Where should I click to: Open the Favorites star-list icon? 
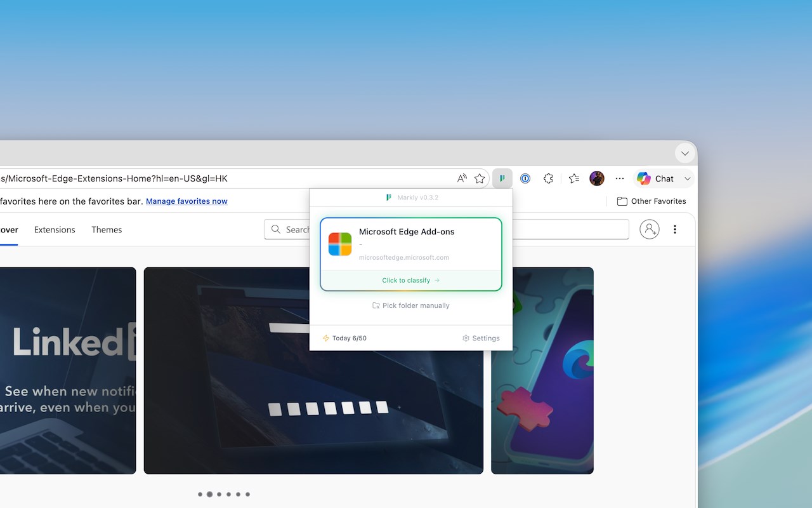pyautogui.click(x=574, y=178)
